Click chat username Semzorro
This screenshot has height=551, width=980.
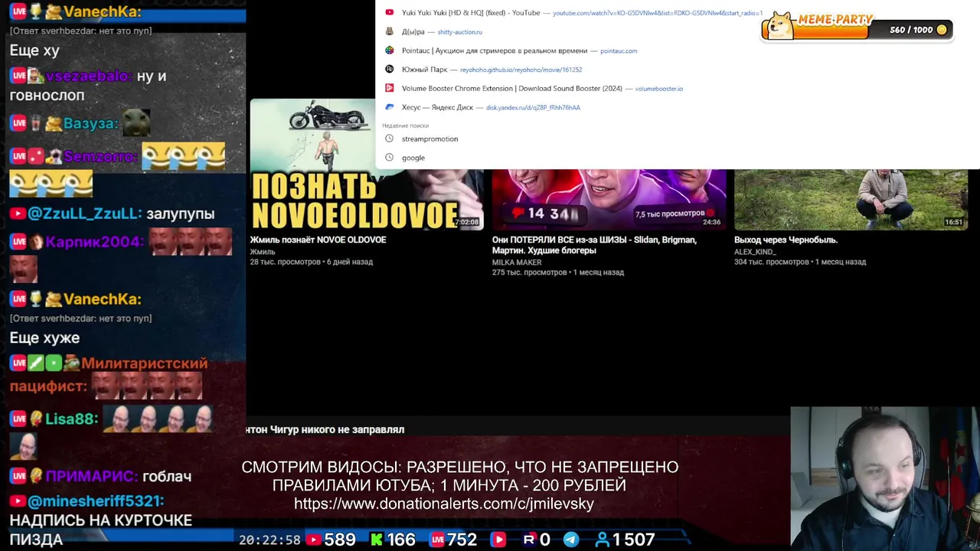[x=100, y=157]
